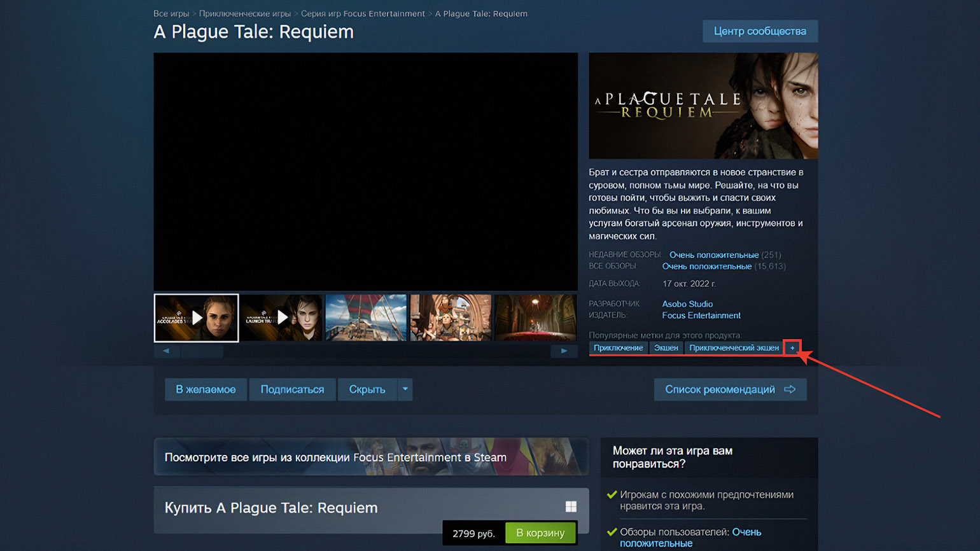Select the crowd scene screenshot thumbnail
980x551 pixels.
pos(451,317)
